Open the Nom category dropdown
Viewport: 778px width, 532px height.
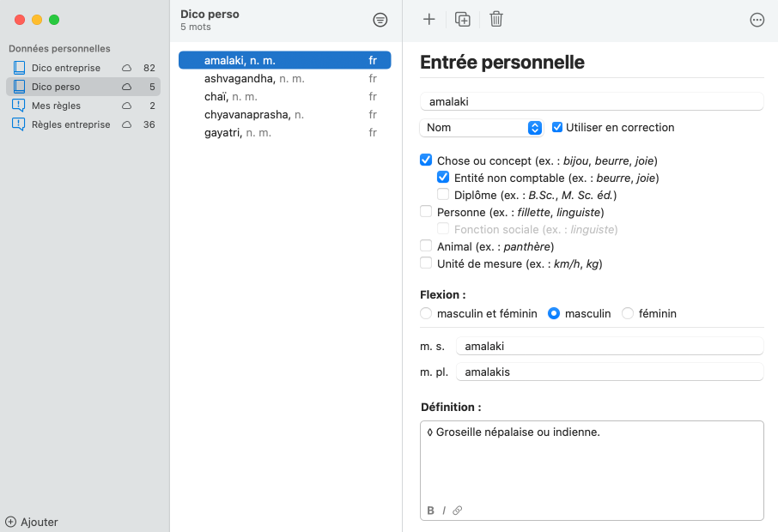482,127
